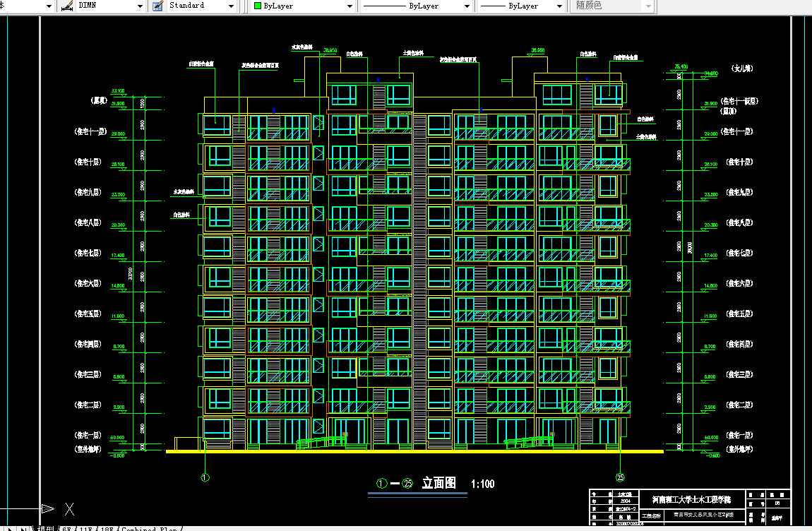The width and height of the screenshot is (812, 531).
Task: Click the right-side (室外地坪) label
Action: 739,449
